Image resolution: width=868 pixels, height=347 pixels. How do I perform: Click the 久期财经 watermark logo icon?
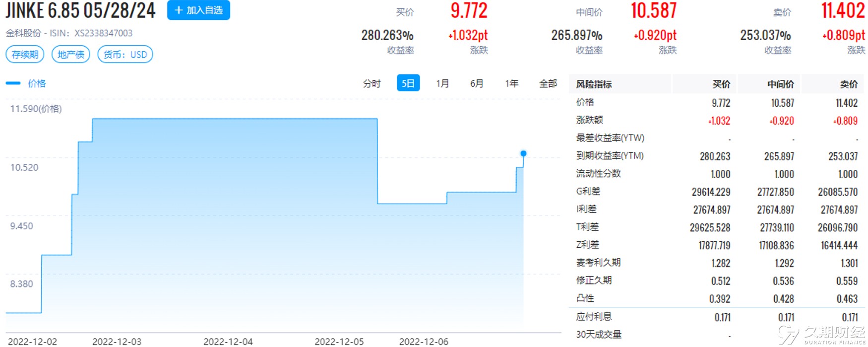789,335
